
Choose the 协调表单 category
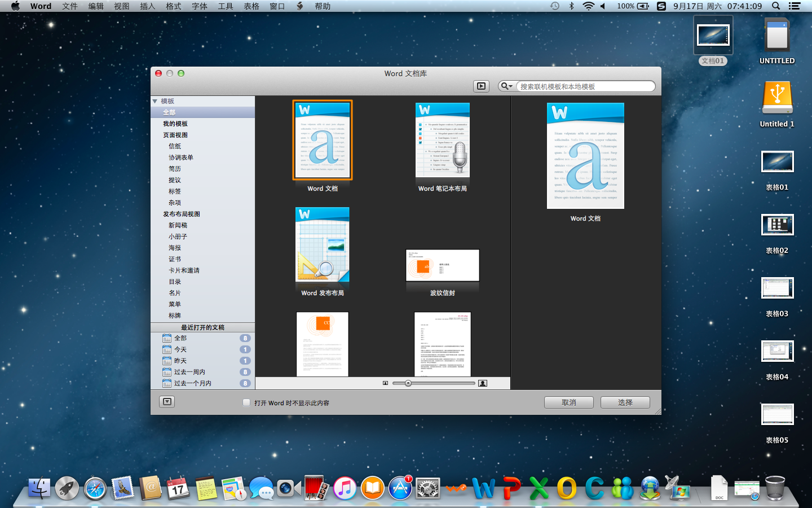(x=181, y=157)
